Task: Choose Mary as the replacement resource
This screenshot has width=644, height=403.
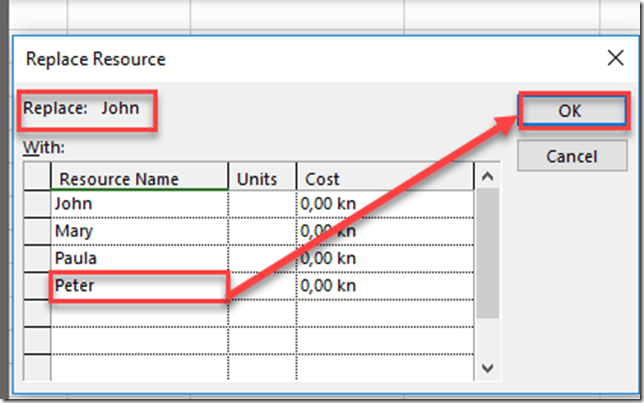Action: 139,232
